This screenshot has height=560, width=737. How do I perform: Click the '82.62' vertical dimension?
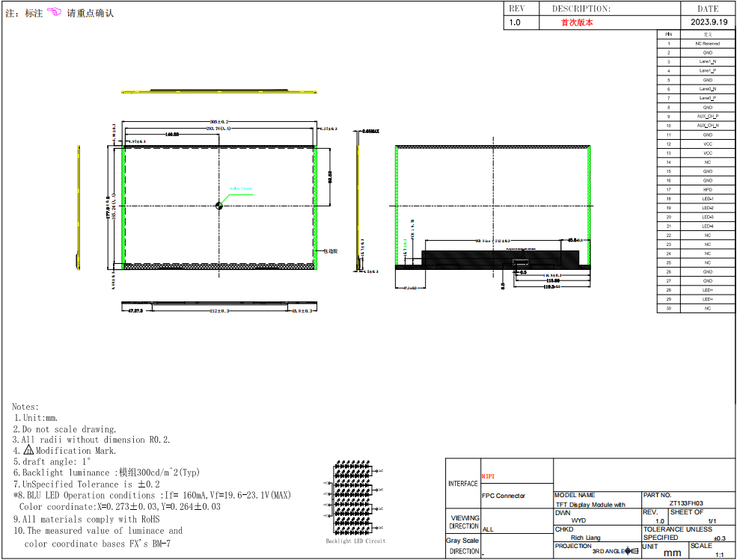pyautogui.click(x=330, y=176)
